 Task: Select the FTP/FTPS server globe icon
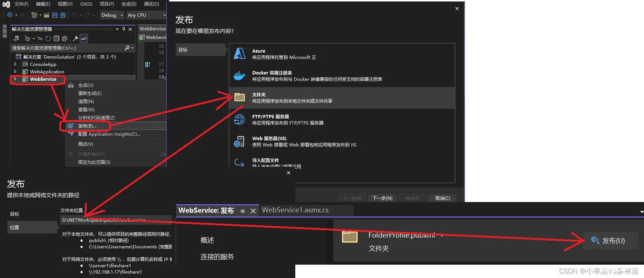click(x=240, y=119)
